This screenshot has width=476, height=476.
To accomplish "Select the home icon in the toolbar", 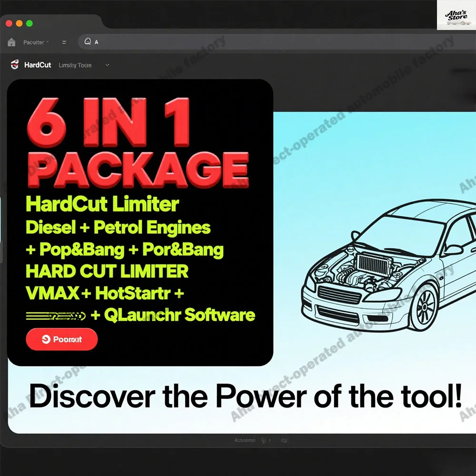I will click(x=11, y=42).
